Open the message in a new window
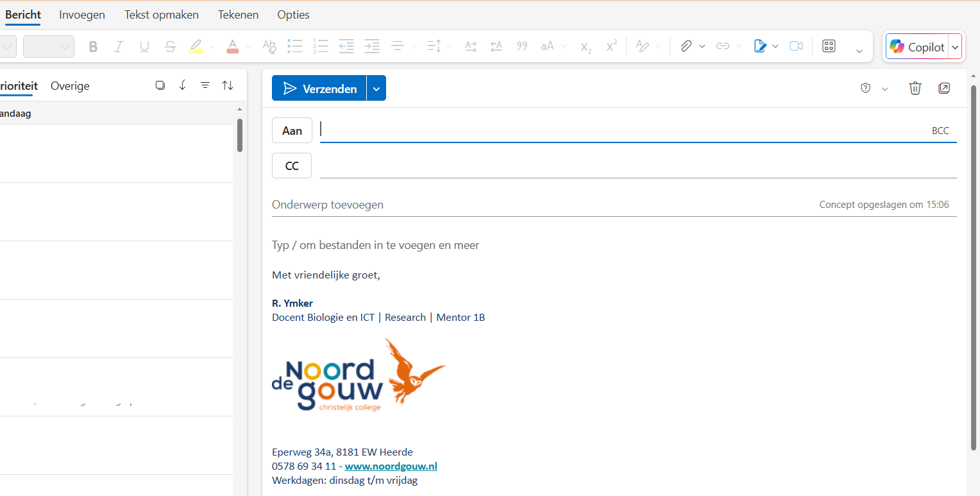 click(944, 89)
